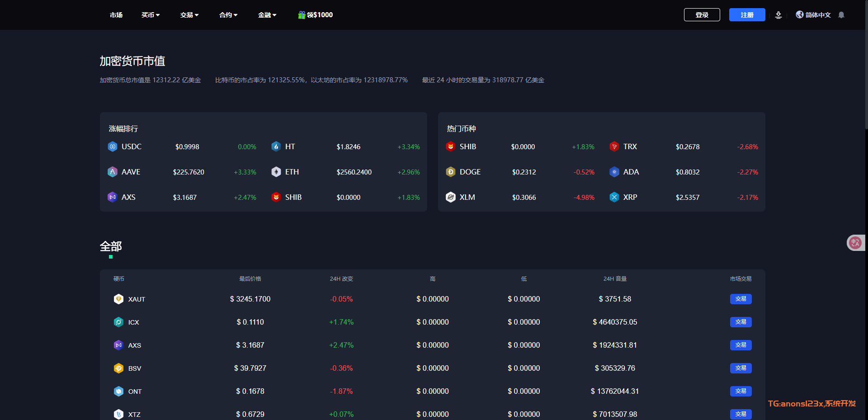This screenshot has width=868, height=420.
Task: Open the 金融 dropdown menu
Action: (x=267, y=15)
